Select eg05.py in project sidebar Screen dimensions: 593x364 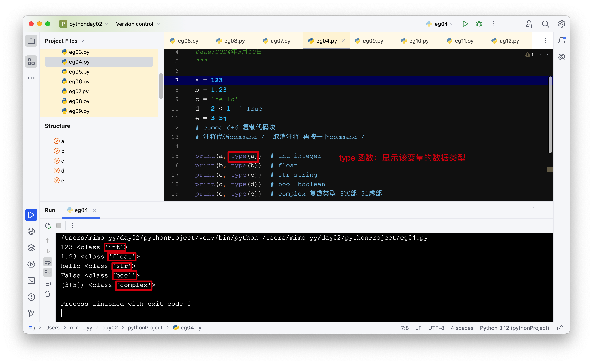pos(80,71)
